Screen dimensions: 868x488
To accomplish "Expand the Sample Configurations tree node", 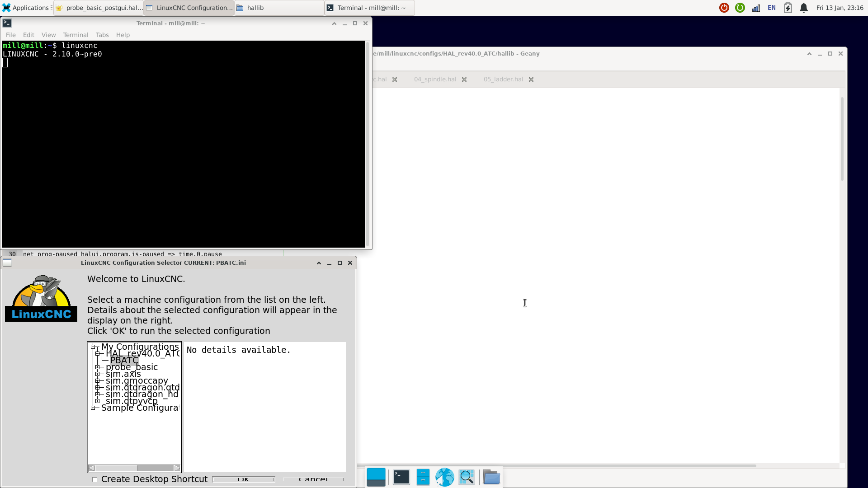I will (x=93, y=408).
